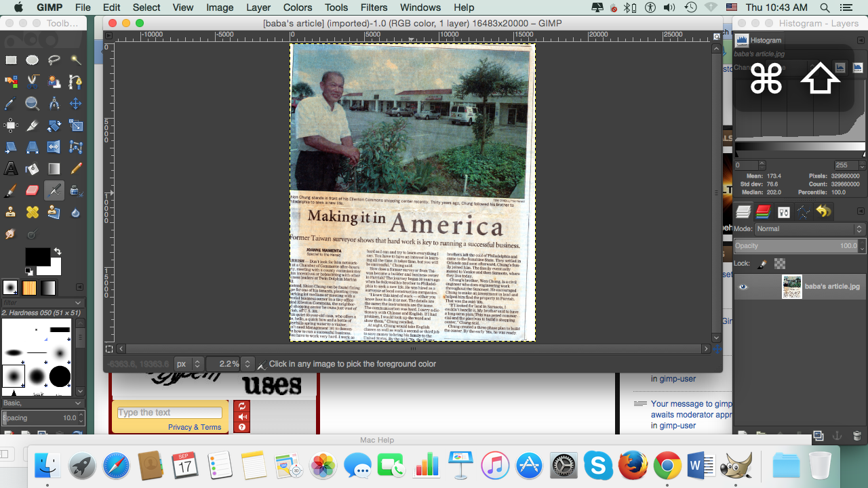Select the Crop knife tool
This screenshot has height=488, width=868.
[33, 125]
